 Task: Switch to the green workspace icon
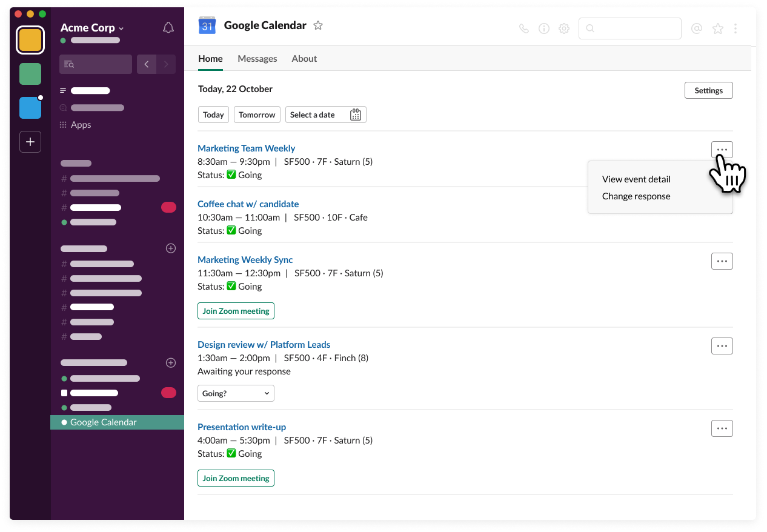pos(30,74)
